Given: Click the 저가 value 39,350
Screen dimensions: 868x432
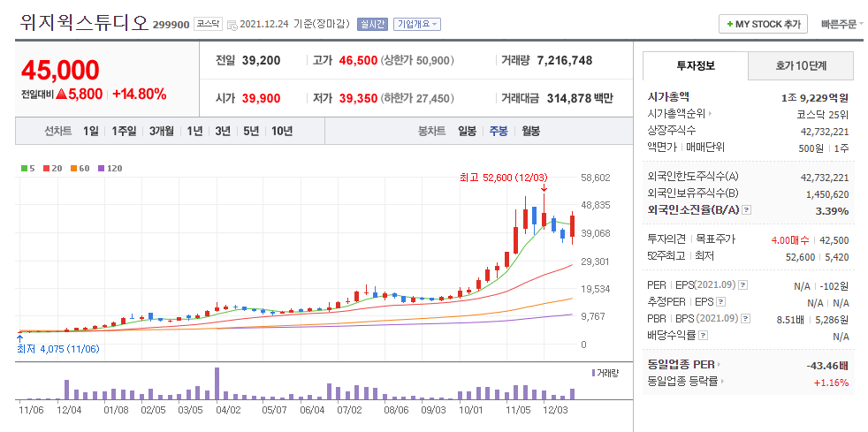Looking at the screenshot, I should tap(358, 98).
